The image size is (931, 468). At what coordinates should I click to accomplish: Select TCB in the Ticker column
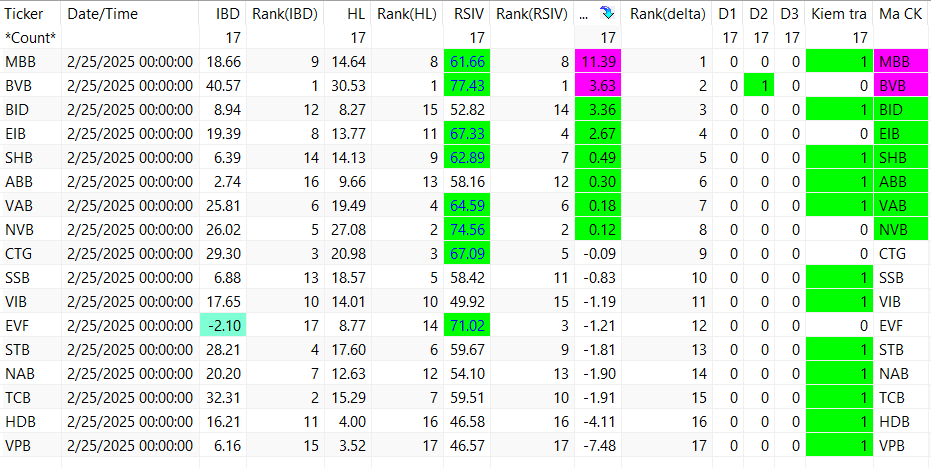(17, 398)
